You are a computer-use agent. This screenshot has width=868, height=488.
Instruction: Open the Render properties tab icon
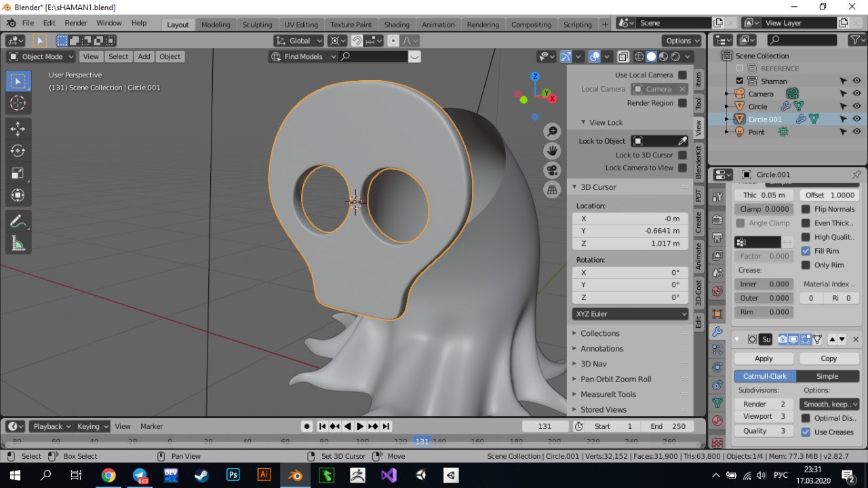717,220
